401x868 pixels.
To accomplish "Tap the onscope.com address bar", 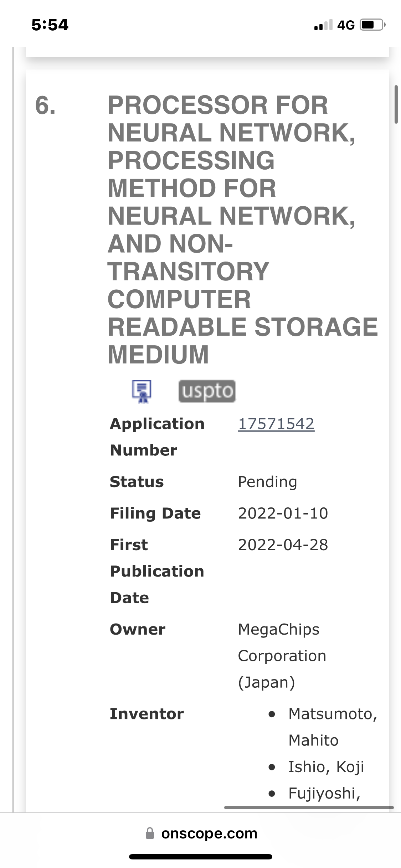I will click(x=209, y=833).
